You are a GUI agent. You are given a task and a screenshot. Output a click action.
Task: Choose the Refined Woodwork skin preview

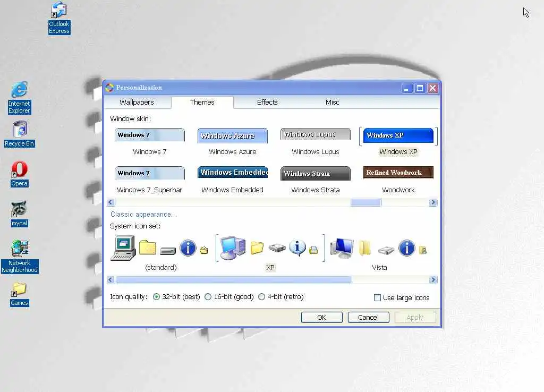click(398, 173)
